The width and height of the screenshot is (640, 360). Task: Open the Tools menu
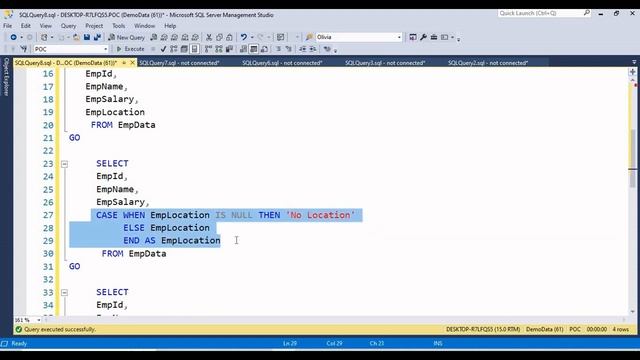pos(119,26)
